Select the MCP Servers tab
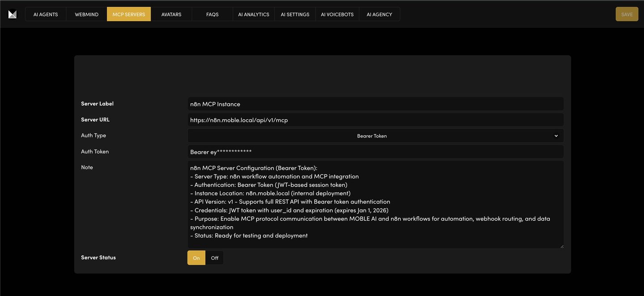Image resolution: width=644 pixels, height=296 pixels. pyautogui.click(x=129, y=14)
